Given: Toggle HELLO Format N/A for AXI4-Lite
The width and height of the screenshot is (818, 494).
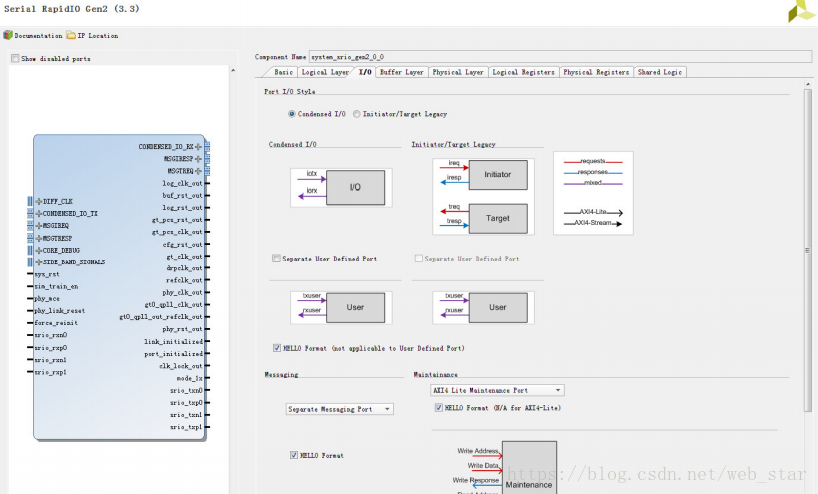Looking at the screenshot, I should 439,407.
